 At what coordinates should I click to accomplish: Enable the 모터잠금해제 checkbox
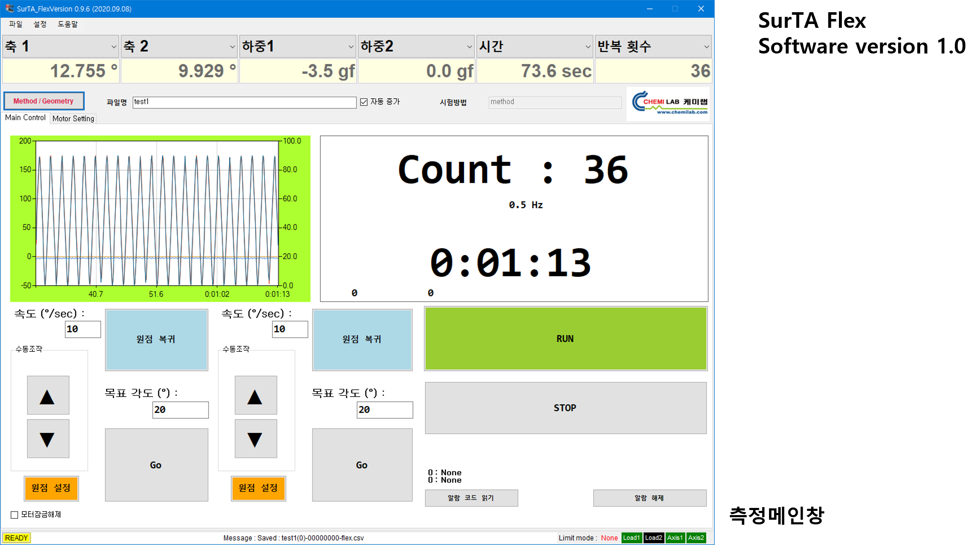15,515
